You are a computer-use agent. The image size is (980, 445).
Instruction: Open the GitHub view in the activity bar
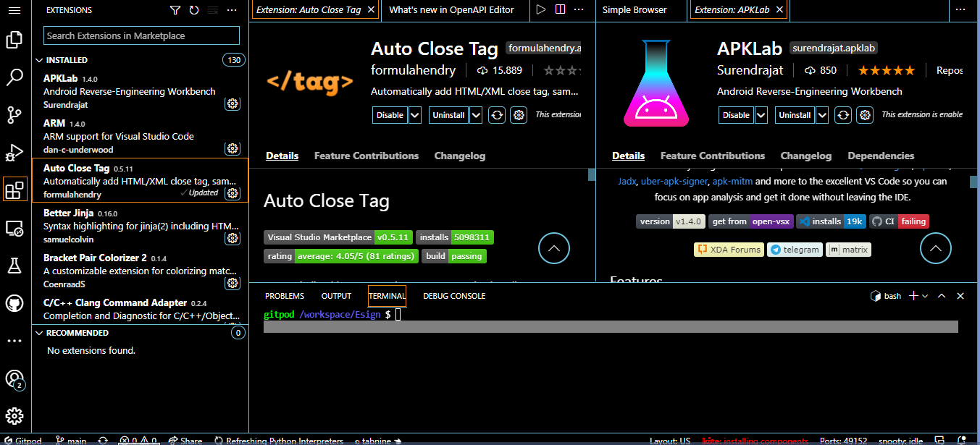(14, 303)
